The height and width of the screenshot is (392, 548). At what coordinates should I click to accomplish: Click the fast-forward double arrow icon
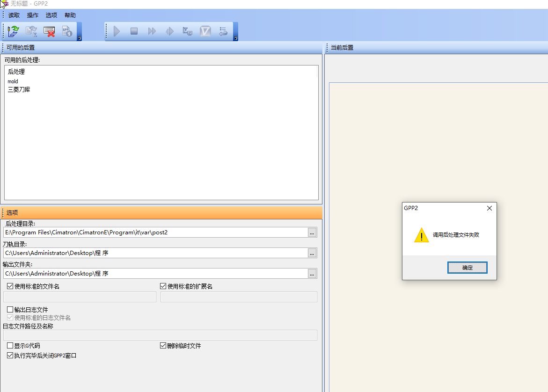click(x=152, y=31)
